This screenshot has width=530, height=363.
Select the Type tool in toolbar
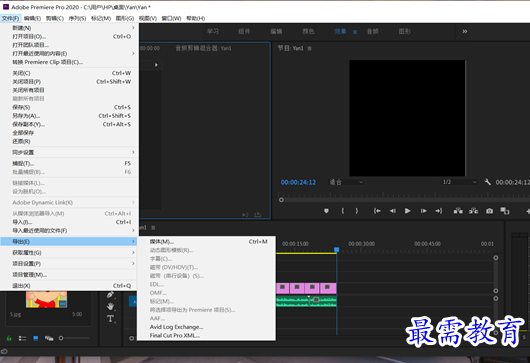(110, 318)
